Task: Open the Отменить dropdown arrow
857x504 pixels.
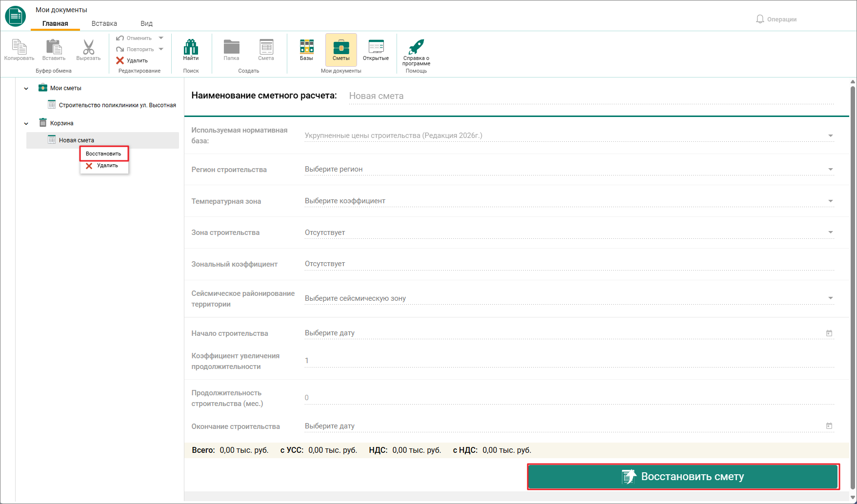Action: point(161,38)
